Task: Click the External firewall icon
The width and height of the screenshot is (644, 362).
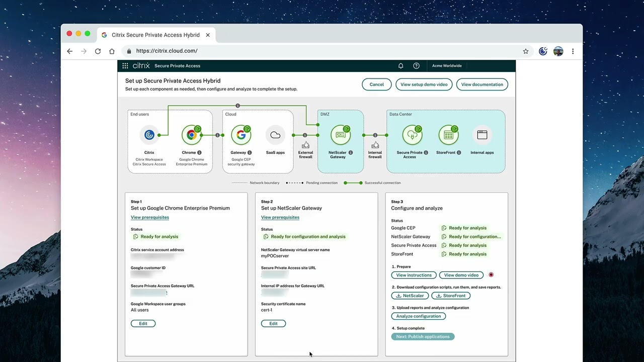Action: (x=305, y=145)
